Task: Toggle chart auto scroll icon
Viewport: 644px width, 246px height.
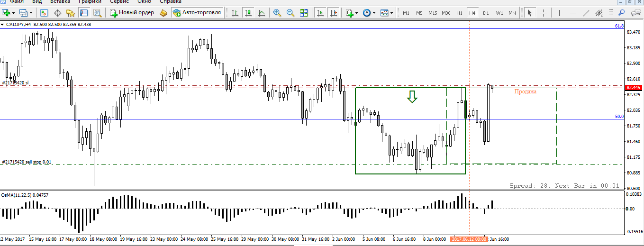Action: [320, 13]
